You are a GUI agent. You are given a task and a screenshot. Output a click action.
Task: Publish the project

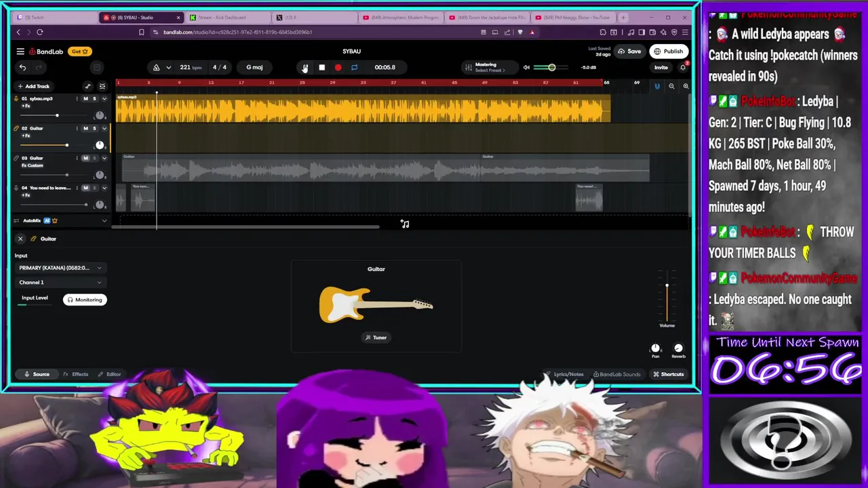coord(668,52)
